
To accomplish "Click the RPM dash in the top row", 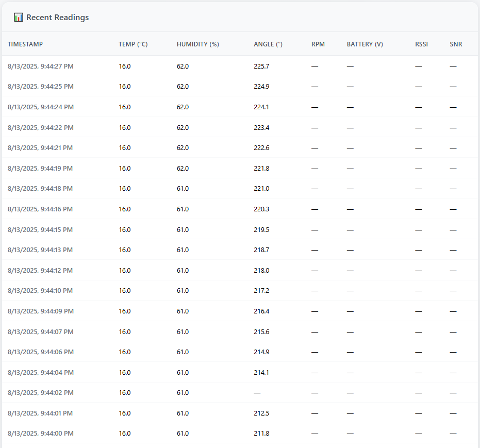I will pos(315,66).
